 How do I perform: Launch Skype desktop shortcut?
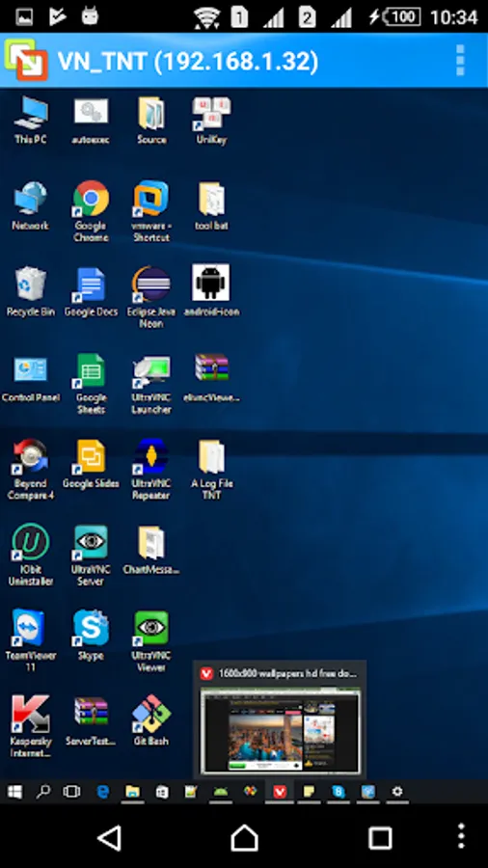(91, 636)
